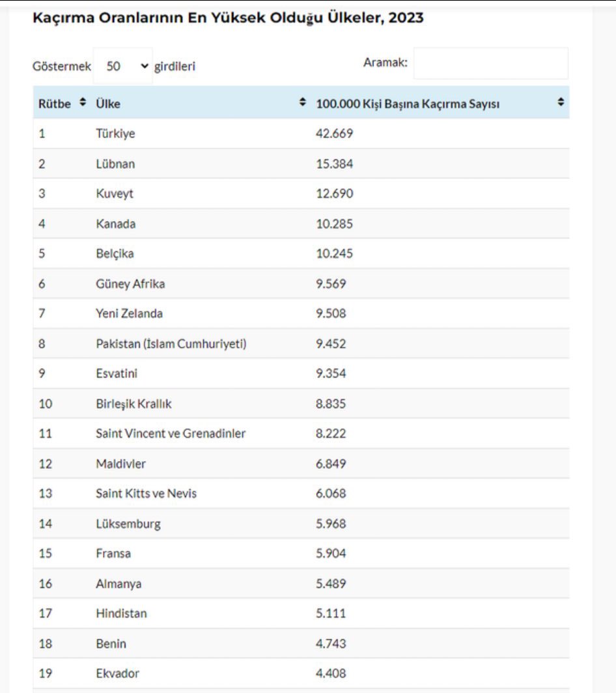
Task: Select the Maldivler country cell
Action: 120,464
